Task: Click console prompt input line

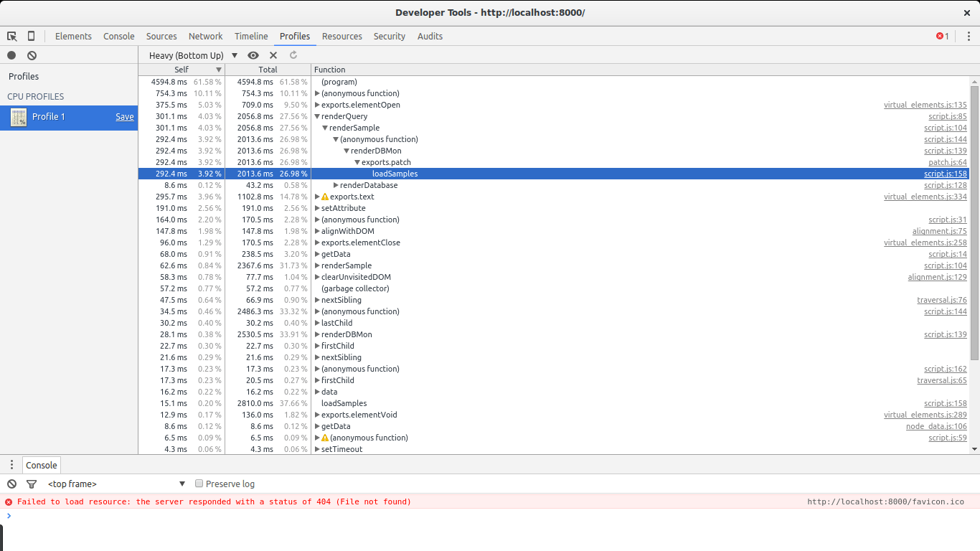Action: [x=490, y=516]
